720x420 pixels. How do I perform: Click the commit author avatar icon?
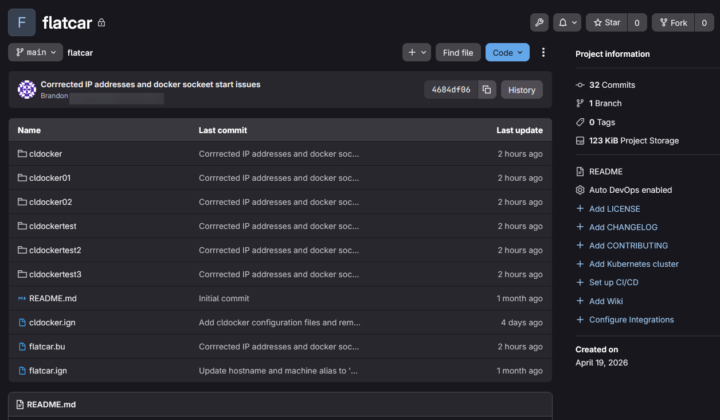click(27, 90)
